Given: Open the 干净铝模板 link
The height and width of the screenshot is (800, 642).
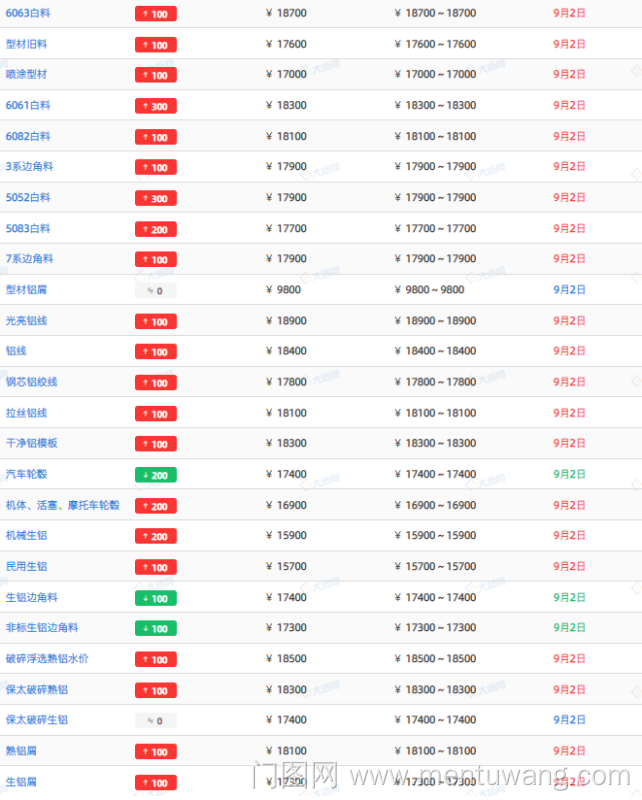Looking at the screenshot, I should coord(32,443).
